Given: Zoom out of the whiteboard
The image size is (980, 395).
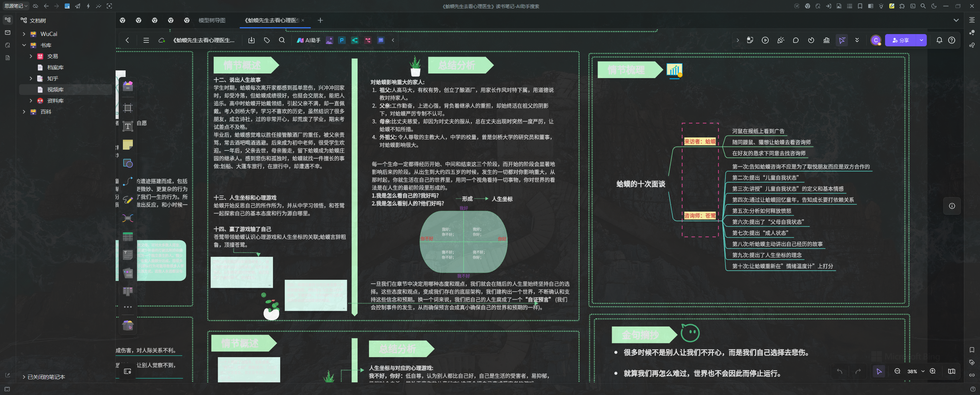Looking at the screenshot, I should (x=897, y=371).
